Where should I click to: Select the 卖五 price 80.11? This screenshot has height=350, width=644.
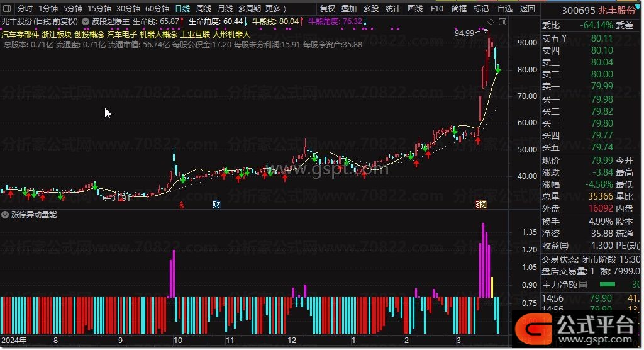[602, 38]
